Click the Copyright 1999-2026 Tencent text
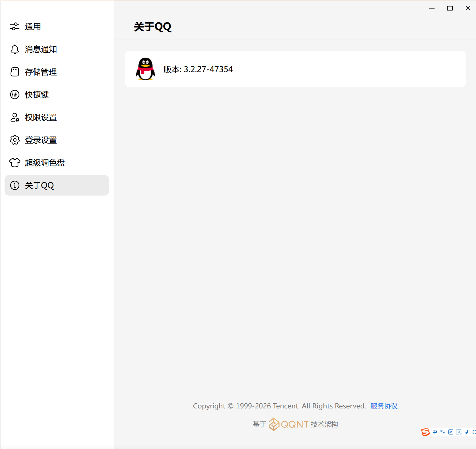Image resolution: width=476 pixels, height=449 pixels. 279,406
